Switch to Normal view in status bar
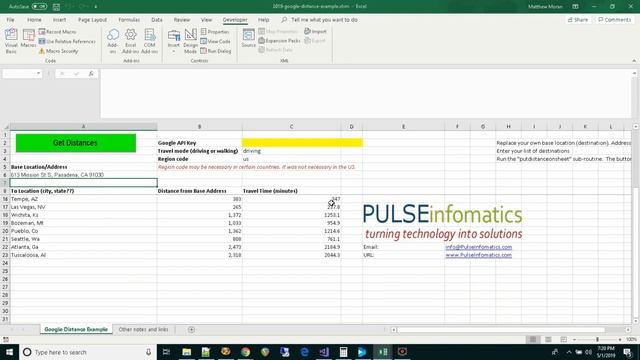This screenshot has width=640, height=360. point(533,340)
